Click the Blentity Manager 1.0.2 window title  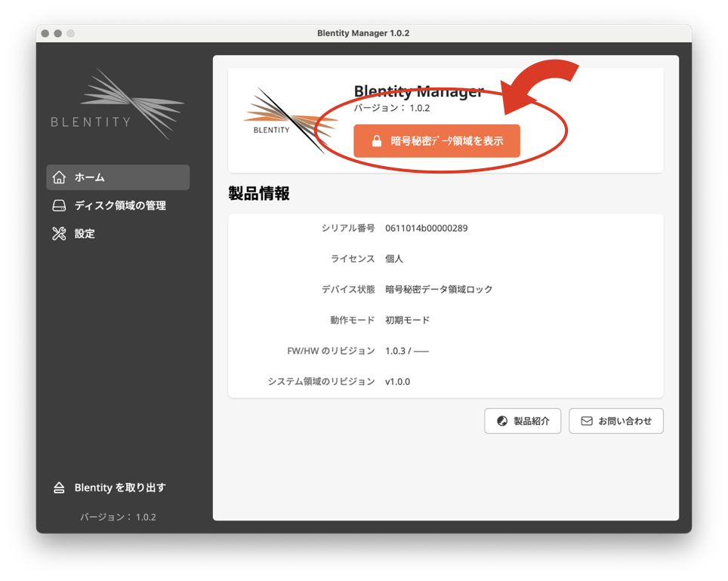pos(363,33)
